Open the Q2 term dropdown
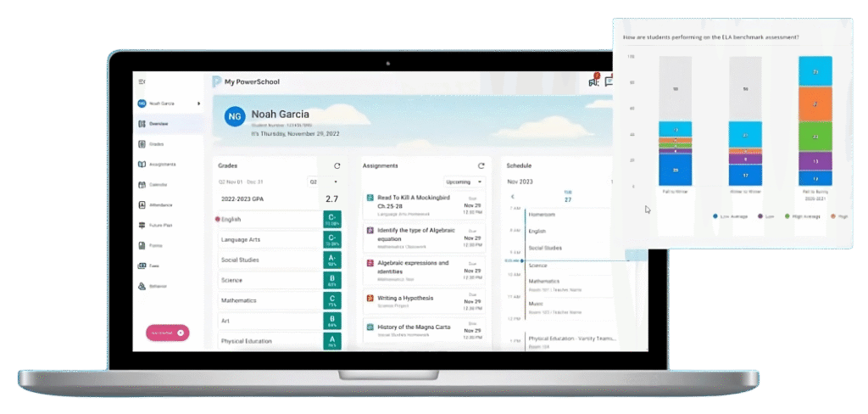 tap(324, 182)
